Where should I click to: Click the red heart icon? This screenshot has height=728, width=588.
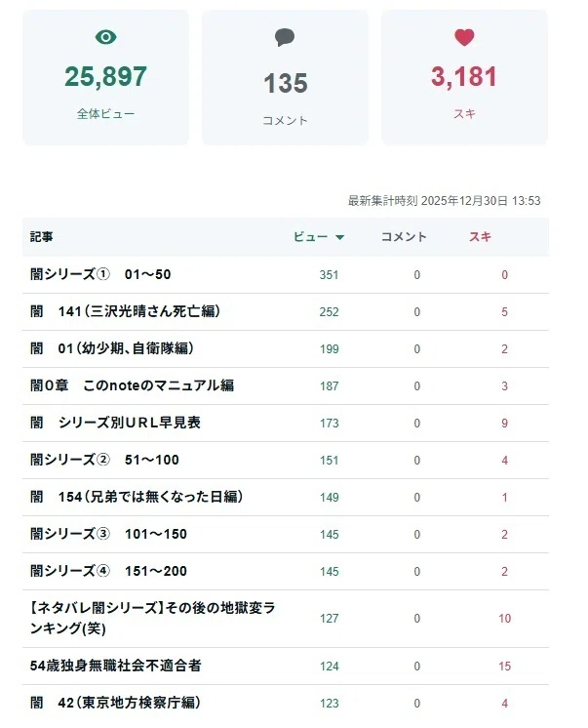coord(464,38)
